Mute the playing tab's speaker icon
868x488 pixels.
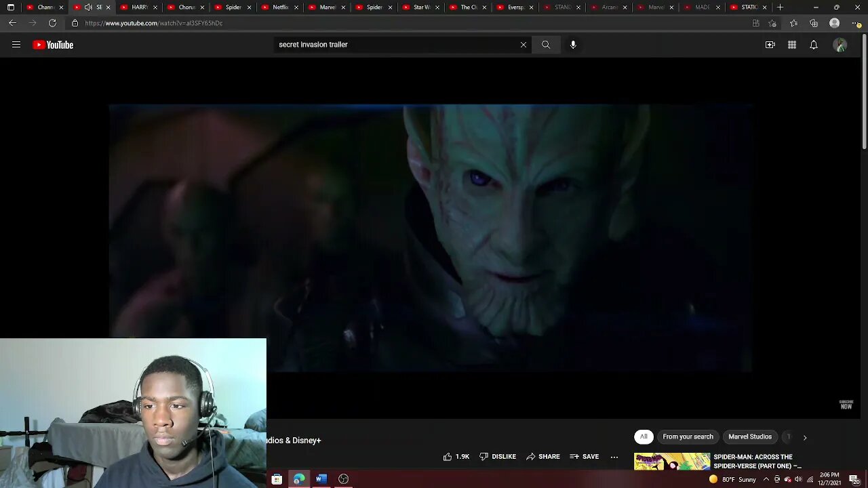pos(88,7)
